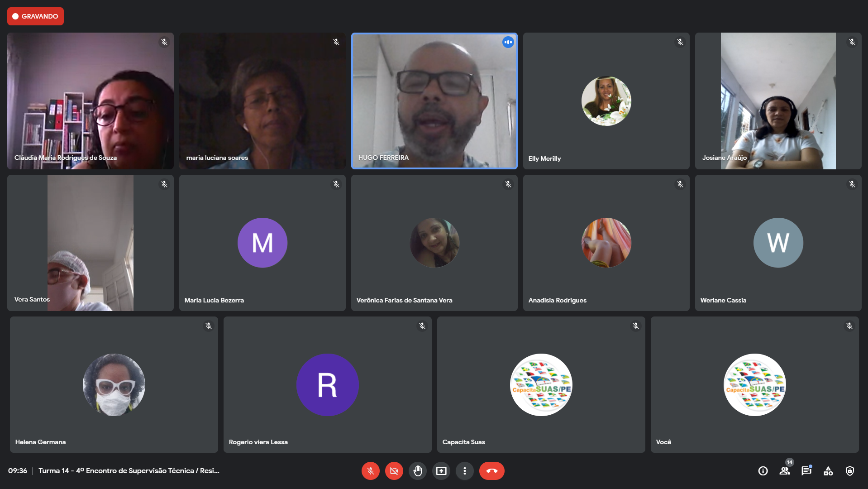The height and width of the screenshot is (489, 868).
Task: Open the activities shapes icon
Action: coord(828,471)
